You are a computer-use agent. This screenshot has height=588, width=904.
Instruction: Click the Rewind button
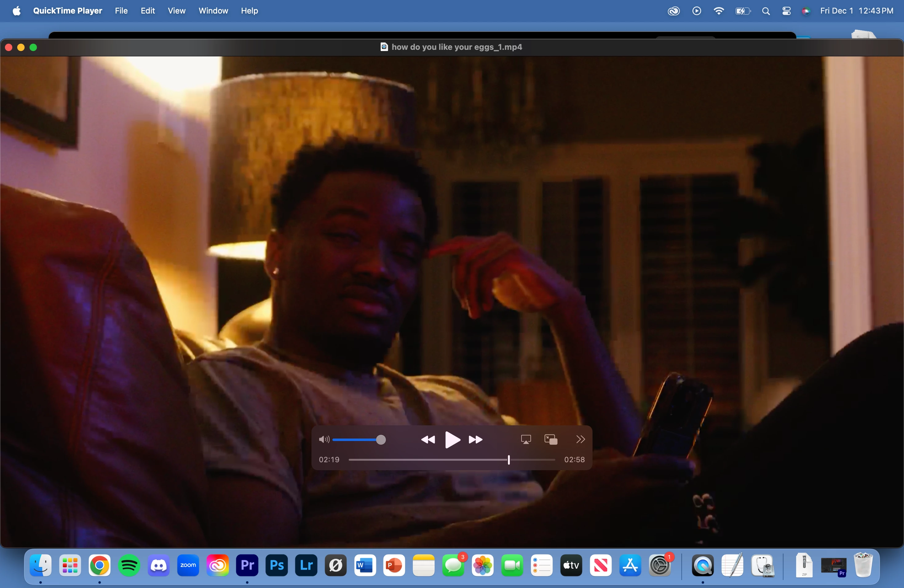[428, 439]
